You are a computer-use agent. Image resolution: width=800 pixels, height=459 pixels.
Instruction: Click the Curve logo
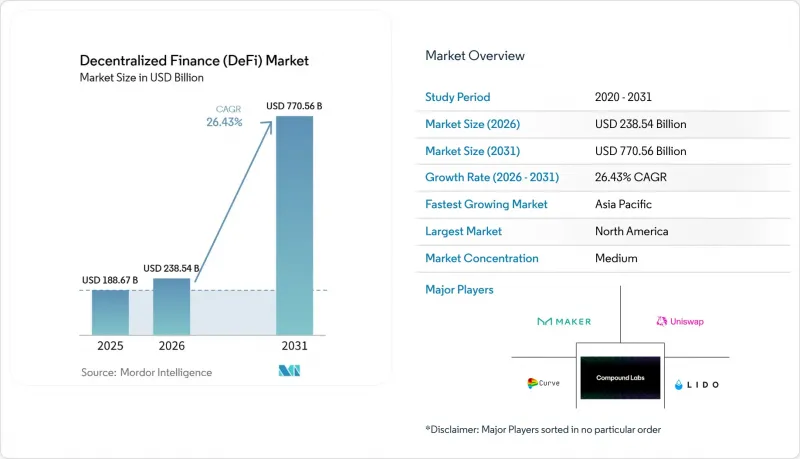(x=543, y=383)
